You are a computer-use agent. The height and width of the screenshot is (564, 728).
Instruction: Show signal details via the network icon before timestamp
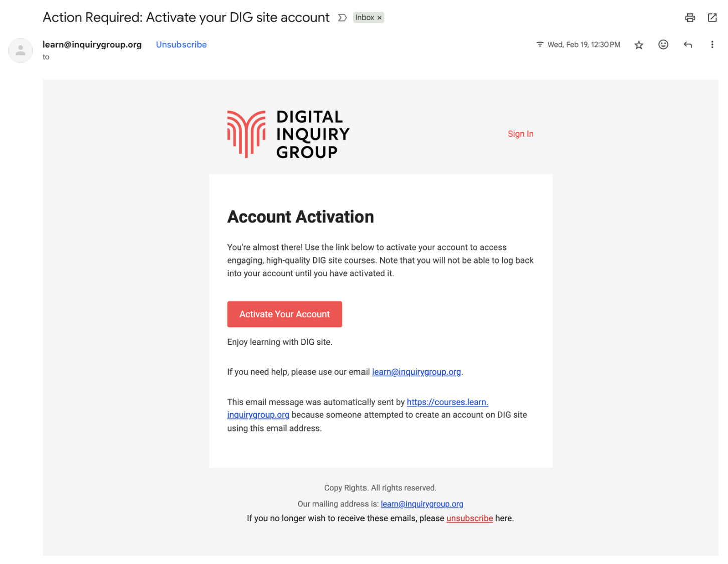[539, 44]
